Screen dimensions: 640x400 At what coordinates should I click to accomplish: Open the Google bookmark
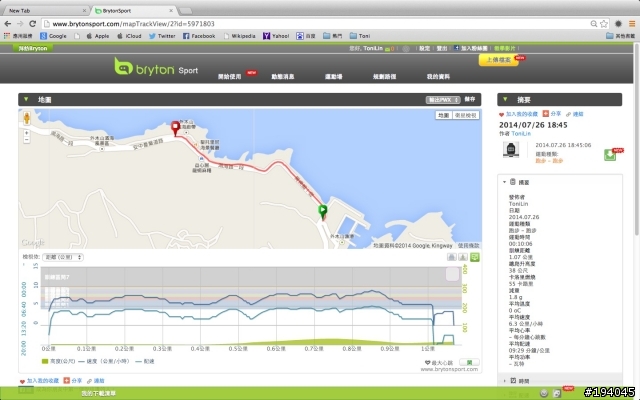[53, 36]
